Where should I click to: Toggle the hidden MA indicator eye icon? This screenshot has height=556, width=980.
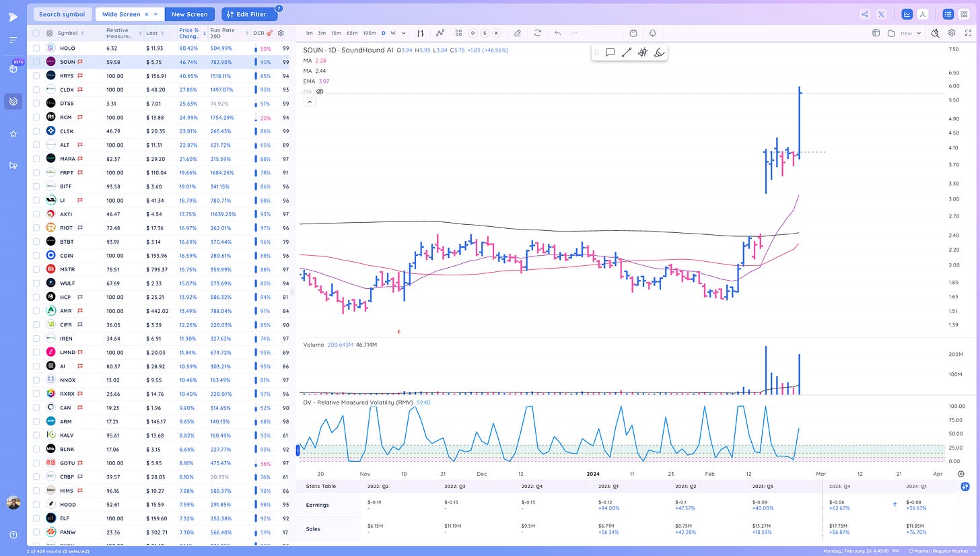pyautogui.click(x=320, y=91)
